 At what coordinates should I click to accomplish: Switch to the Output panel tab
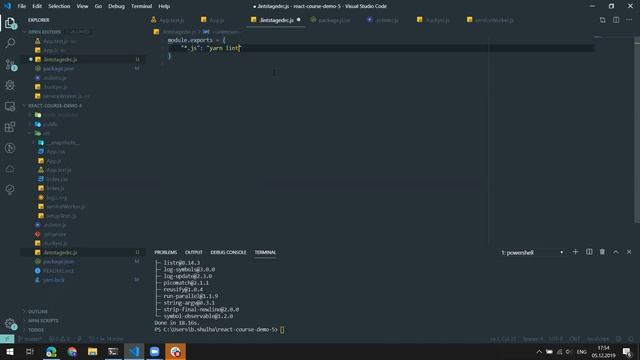click(193, 252)
